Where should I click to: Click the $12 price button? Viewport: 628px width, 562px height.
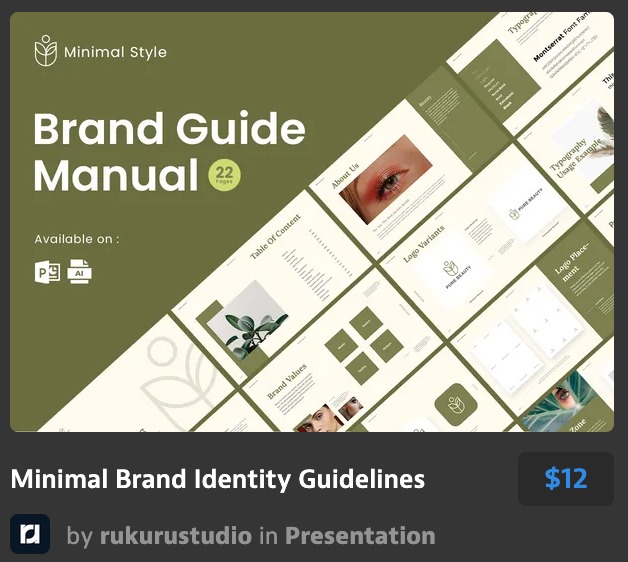[565, 479]
